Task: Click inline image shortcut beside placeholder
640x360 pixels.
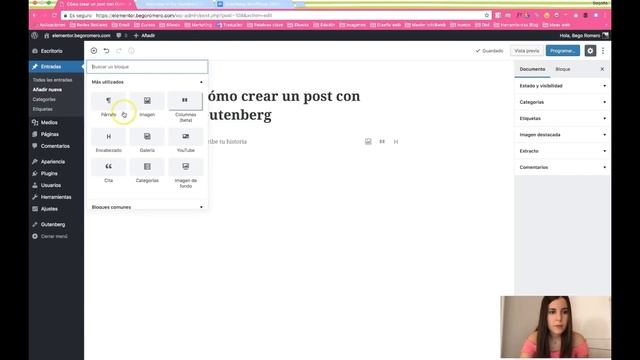Action: [x=368, y=142]
